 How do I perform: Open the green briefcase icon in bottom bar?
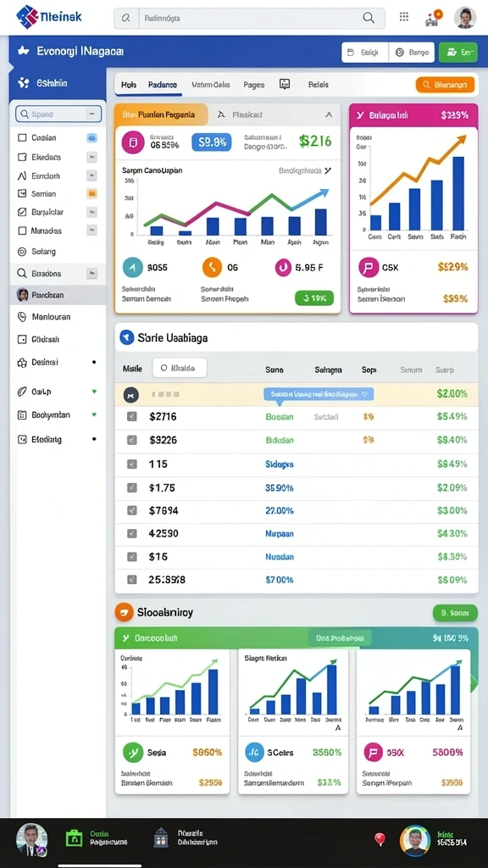coord(74,837)
